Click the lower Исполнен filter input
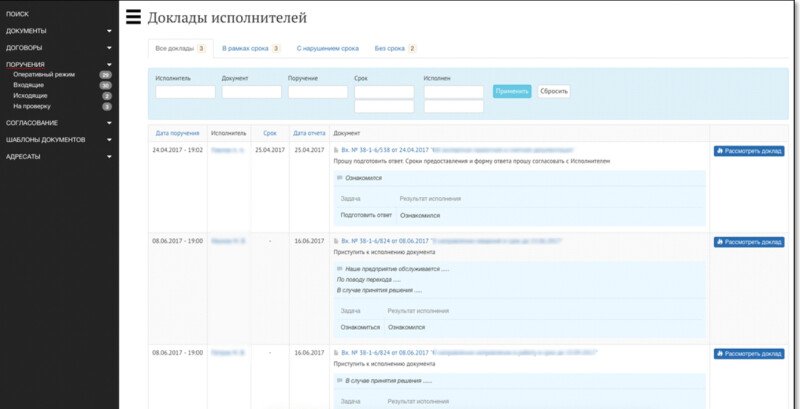The height and width of the screenshot is (409, 800). point(454,107)
